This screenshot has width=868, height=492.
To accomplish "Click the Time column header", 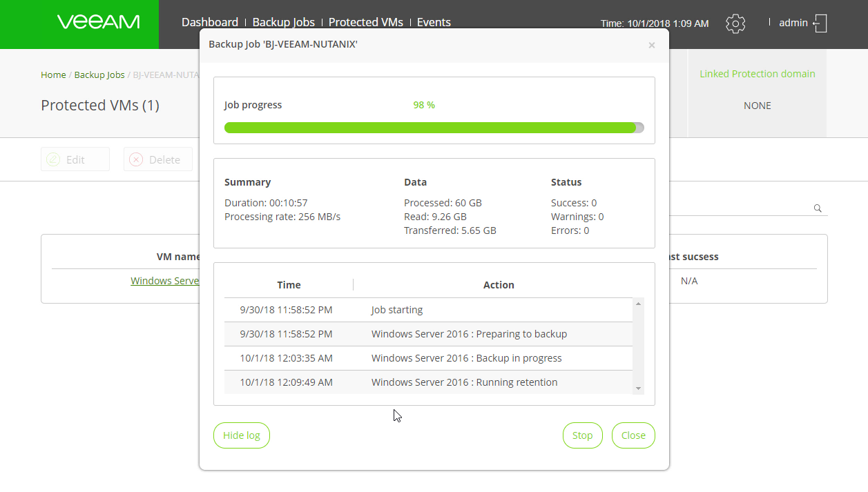I will coord(289,284).
